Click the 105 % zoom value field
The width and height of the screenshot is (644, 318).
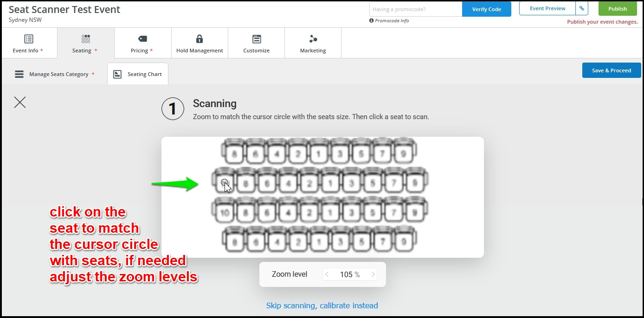pyautogui.click(x=350, y=274)
